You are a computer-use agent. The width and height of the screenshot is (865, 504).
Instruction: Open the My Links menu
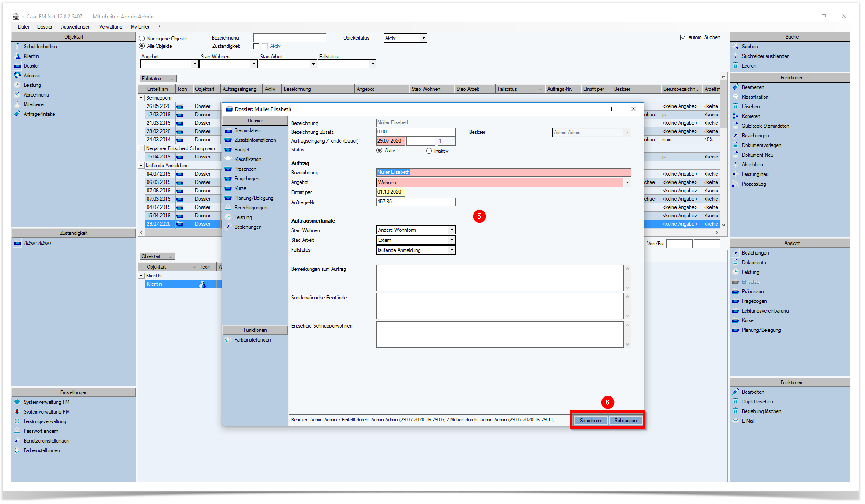[140, 27]
